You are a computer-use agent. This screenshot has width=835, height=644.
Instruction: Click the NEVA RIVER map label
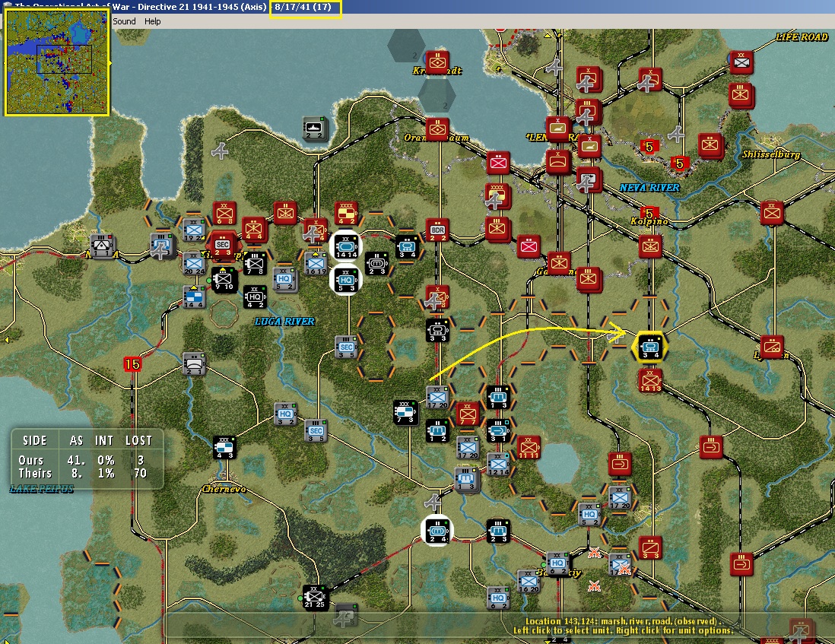point(649,187)
